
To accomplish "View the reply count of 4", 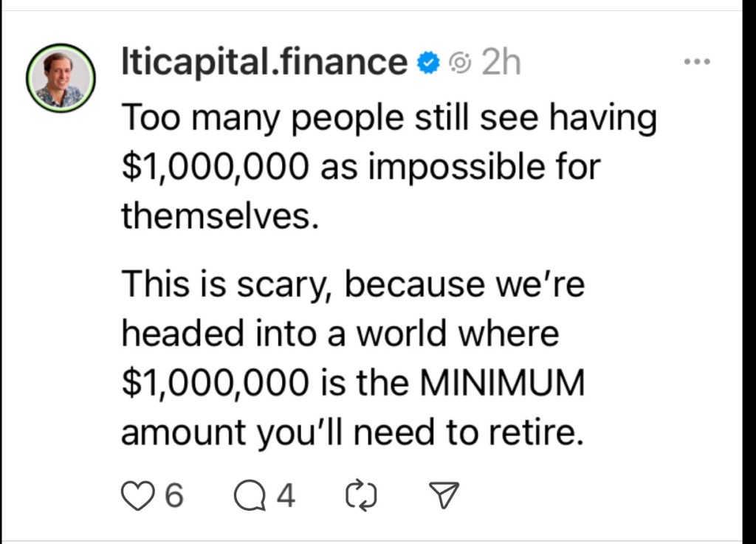I will coord(286,496).
